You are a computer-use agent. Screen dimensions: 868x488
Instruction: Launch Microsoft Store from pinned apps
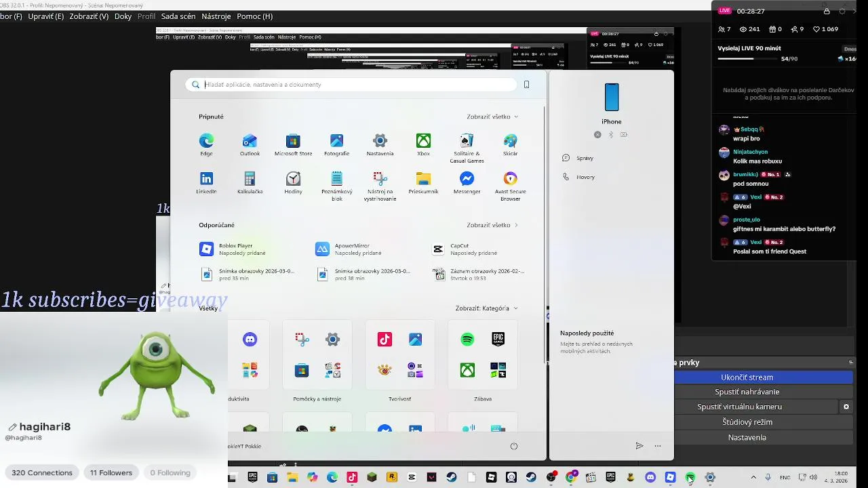(x=293, y=144)
